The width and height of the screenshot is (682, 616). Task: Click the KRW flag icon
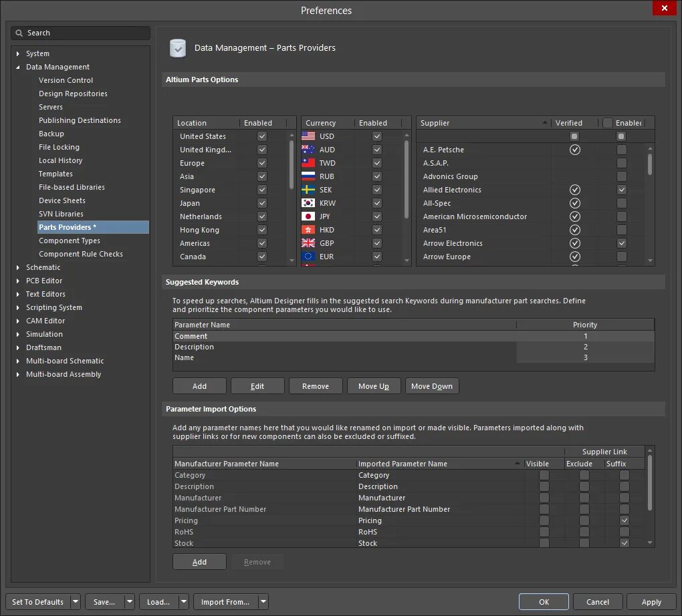click(308, 203)
